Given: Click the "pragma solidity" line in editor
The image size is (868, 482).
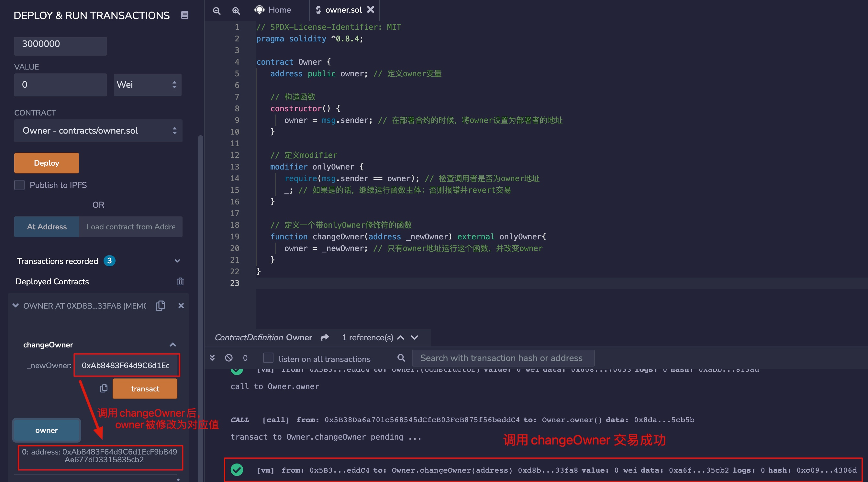Looking at the screenshot, I should coord(310,39).
